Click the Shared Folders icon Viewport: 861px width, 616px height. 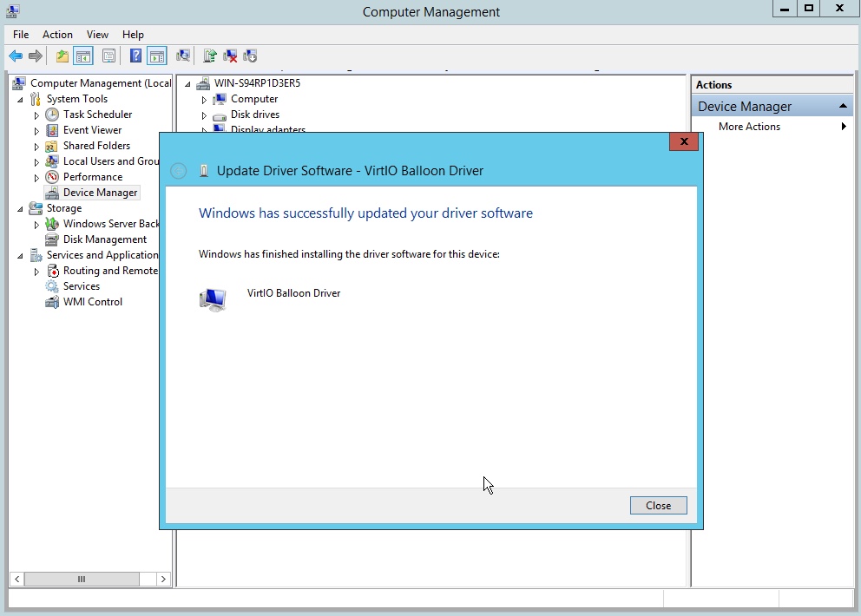pos(51,146)
